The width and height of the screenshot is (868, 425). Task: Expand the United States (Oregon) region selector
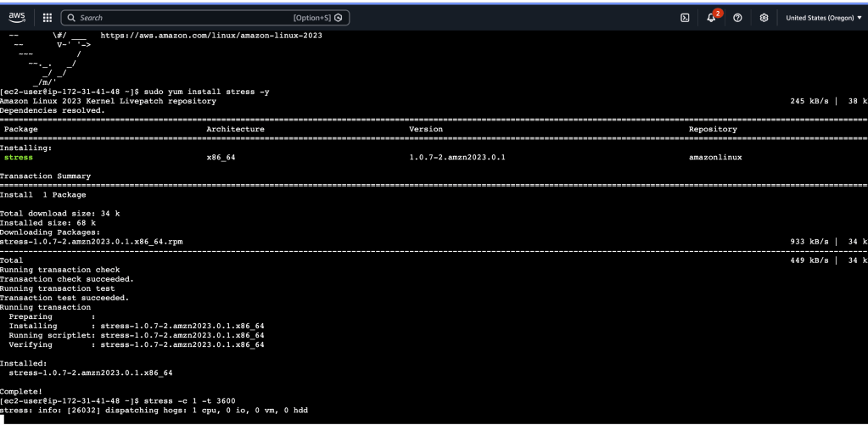824,18
